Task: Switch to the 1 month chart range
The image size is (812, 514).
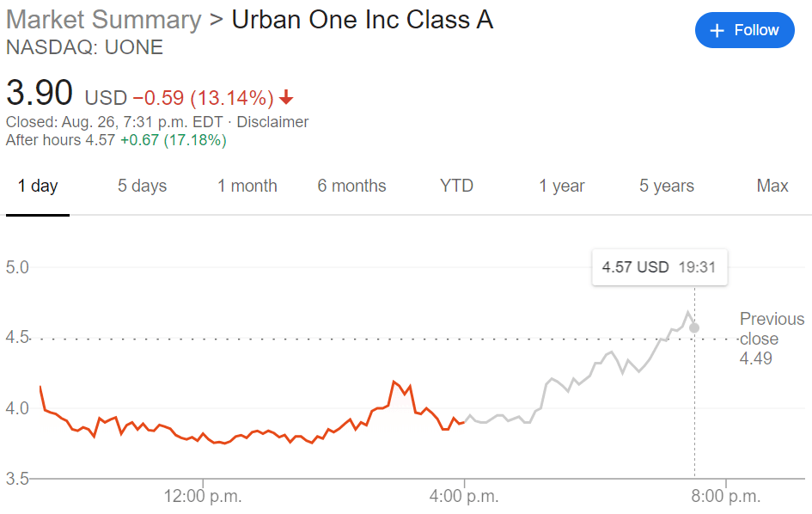Action: click(x=247, y=186)
